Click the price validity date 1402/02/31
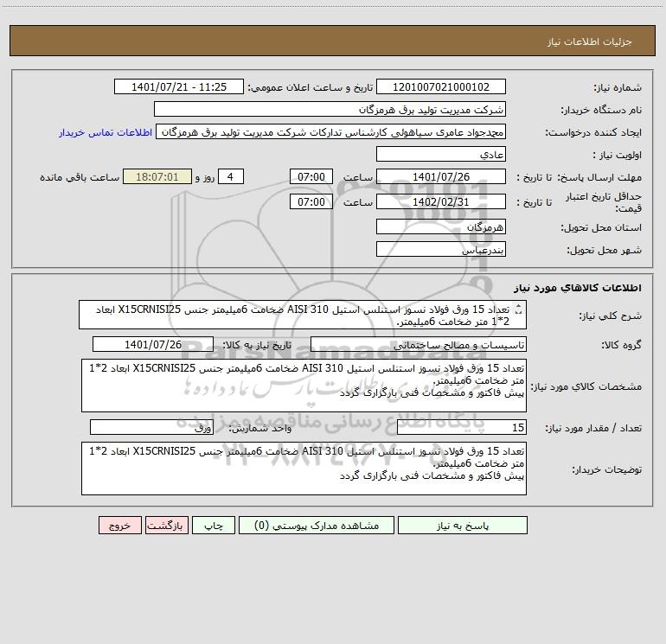The image size is (666, 644). 441,201
